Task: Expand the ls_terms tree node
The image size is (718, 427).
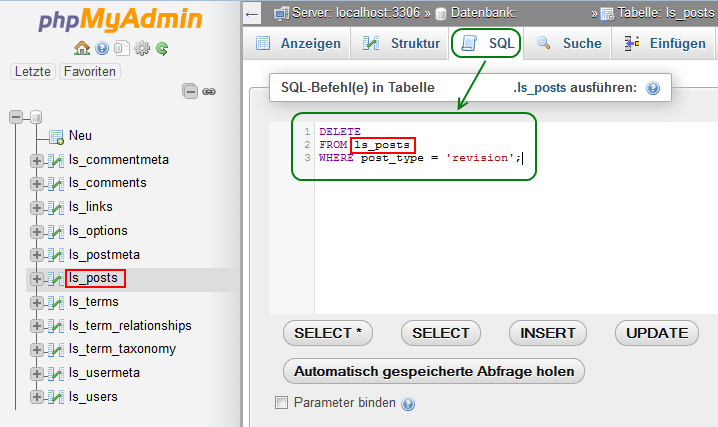Action: tap(37, 303)
